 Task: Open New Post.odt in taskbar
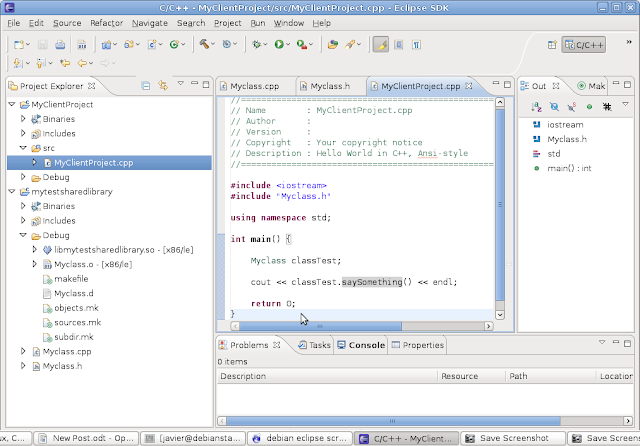pos(86,438)
